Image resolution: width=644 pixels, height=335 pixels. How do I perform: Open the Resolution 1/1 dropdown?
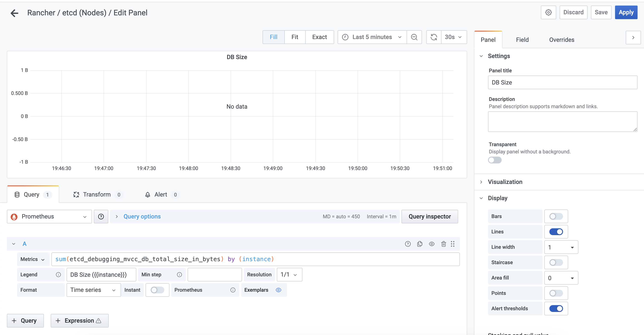(289, 275)
